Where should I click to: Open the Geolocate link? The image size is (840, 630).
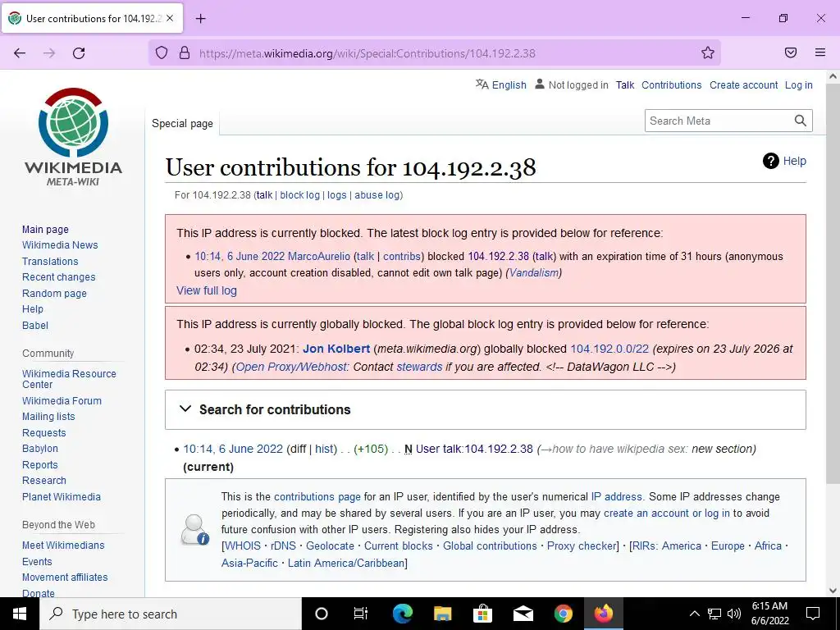click(330, 546)
